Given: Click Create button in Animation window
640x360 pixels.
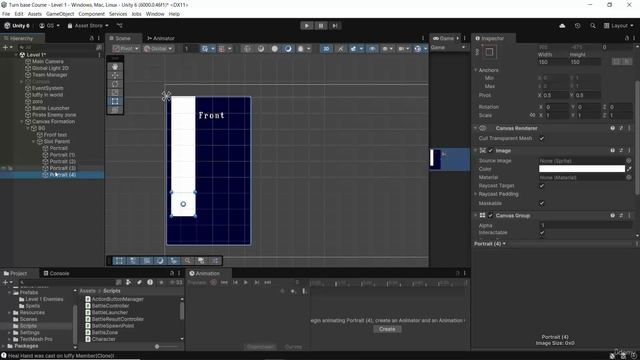Looking at the screenshot, I should (387, 329).
